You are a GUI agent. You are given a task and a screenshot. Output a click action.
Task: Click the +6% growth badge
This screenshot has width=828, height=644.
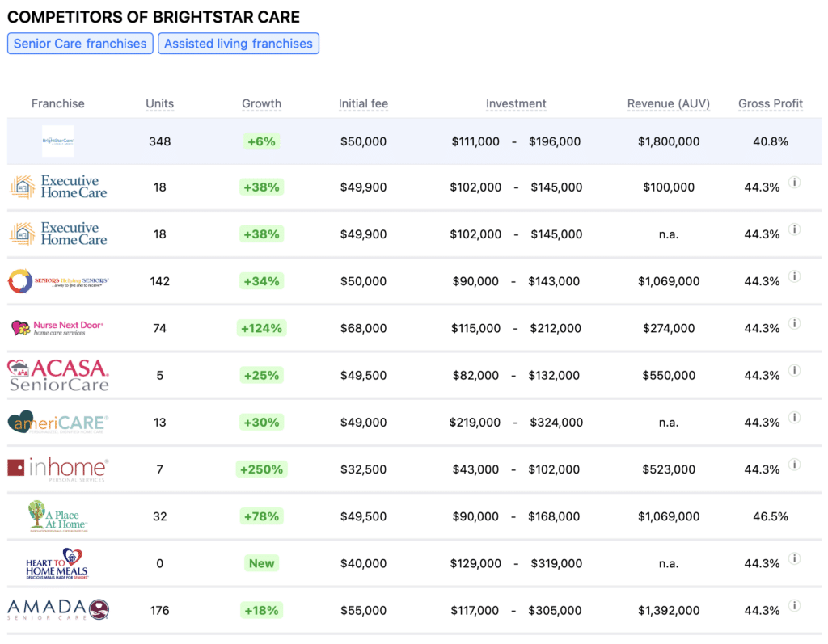(261, 141)
